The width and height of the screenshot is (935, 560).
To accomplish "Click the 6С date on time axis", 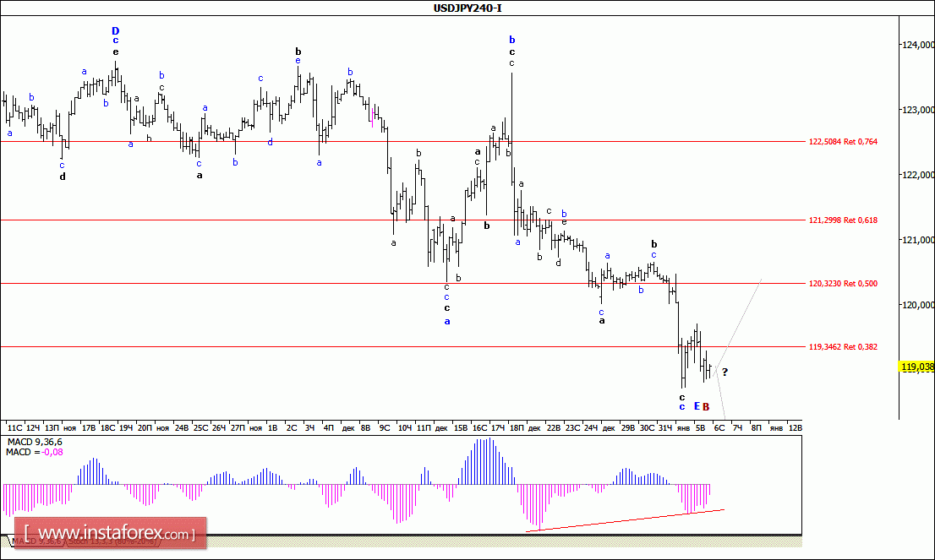I will coord(719,427).
